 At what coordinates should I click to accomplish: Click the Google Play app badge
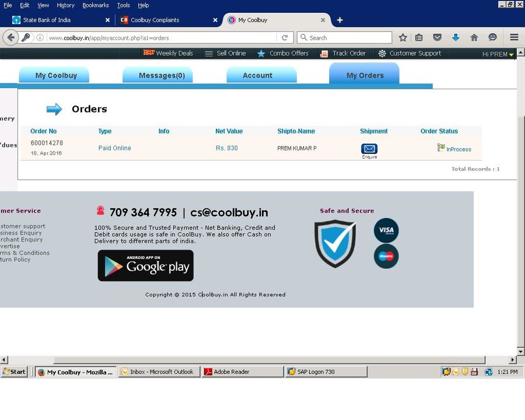[146, 265]
